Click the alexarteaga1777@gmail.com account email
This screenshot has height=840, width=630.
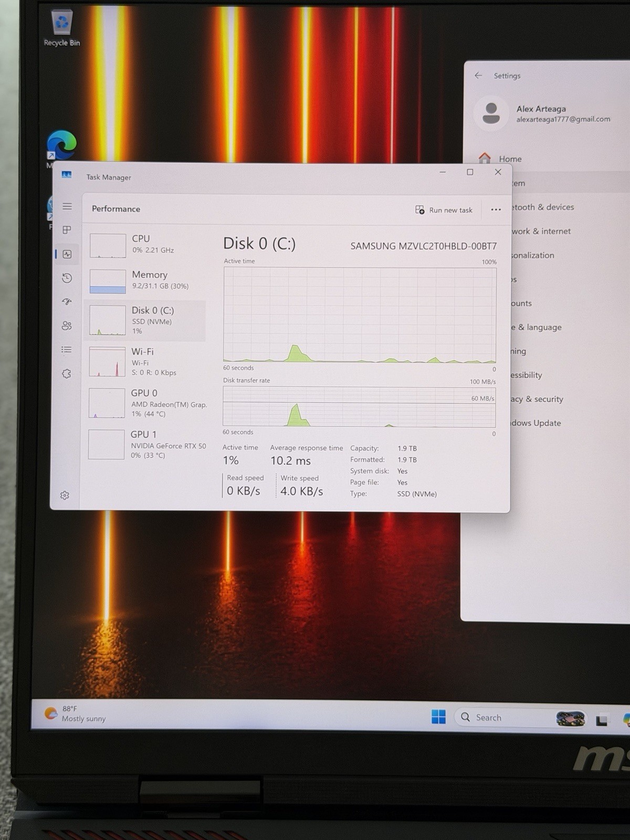[563, 119]
